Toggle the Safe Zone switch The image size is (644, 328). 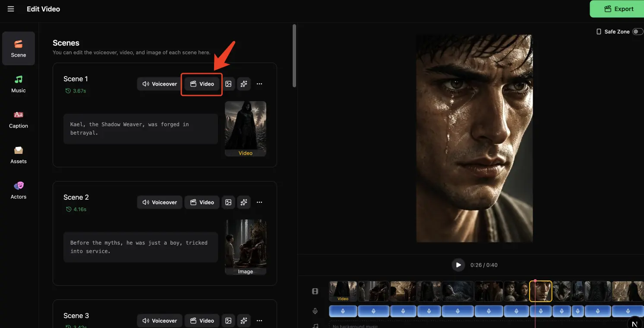click(x=638, y=32)
